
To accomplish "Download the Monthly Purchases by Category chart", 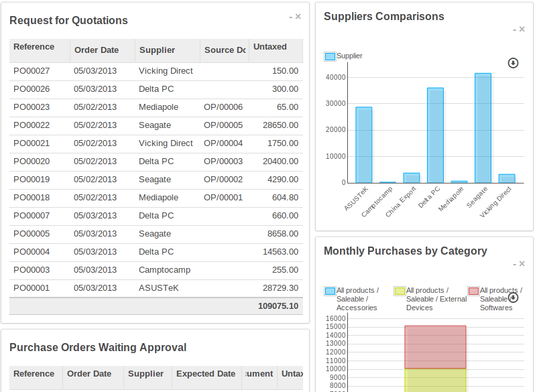I will pos(514,298).
